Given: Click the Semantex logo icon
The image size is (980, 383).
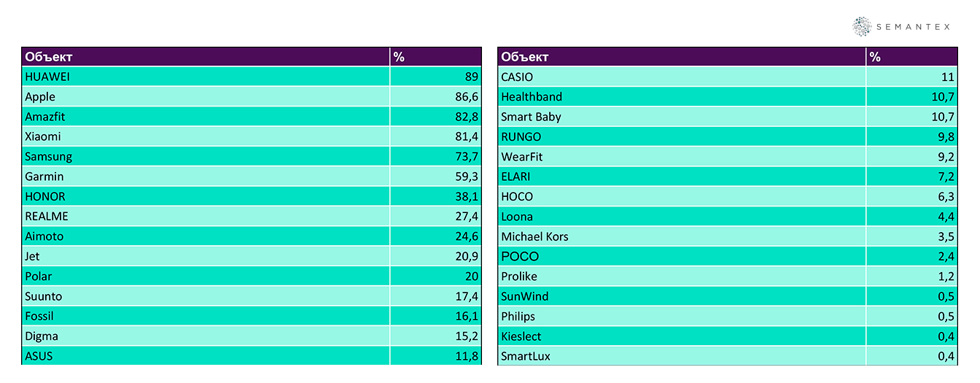Looking at the screenshot, I should pos(862,27).
